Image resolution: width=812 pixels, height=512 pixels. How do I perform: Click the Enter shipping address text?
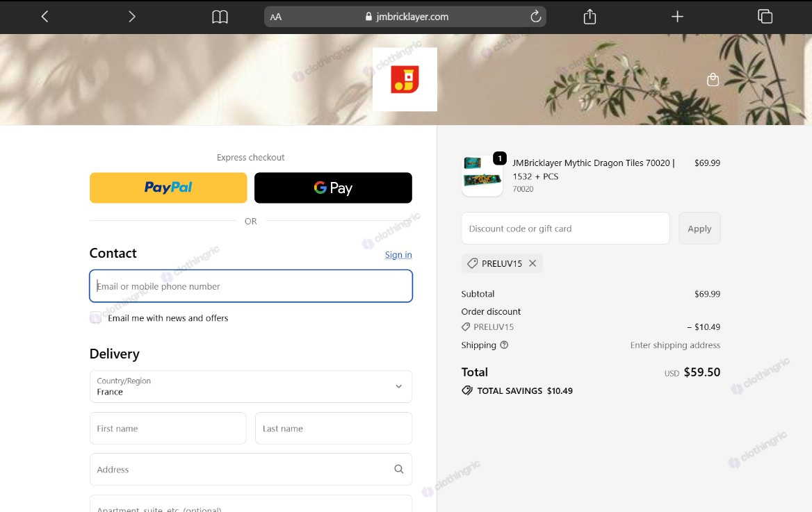675,345
